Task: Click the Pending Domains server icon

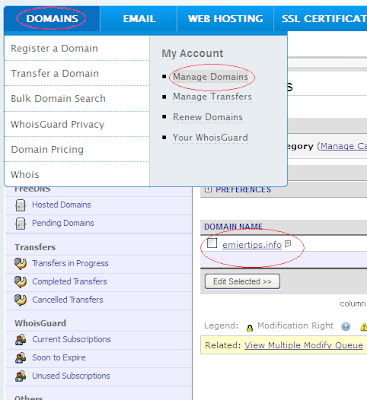Action: 20,223
